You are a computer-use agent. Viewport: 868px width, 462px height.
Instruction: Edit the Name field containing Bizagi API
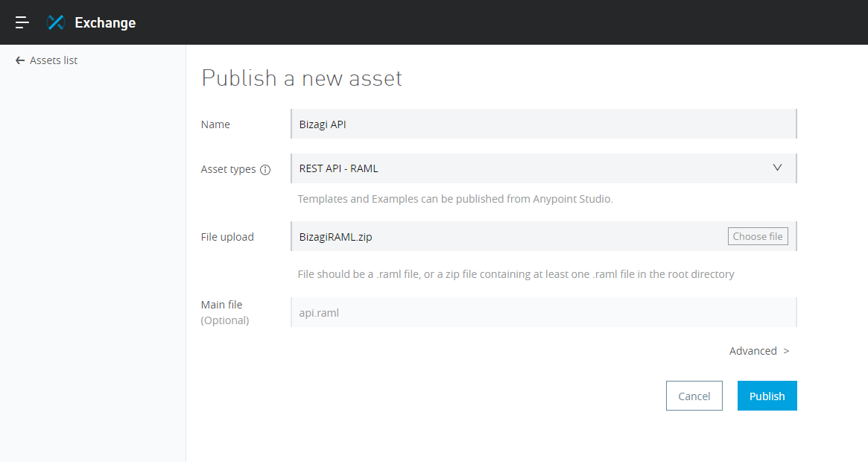544,124
